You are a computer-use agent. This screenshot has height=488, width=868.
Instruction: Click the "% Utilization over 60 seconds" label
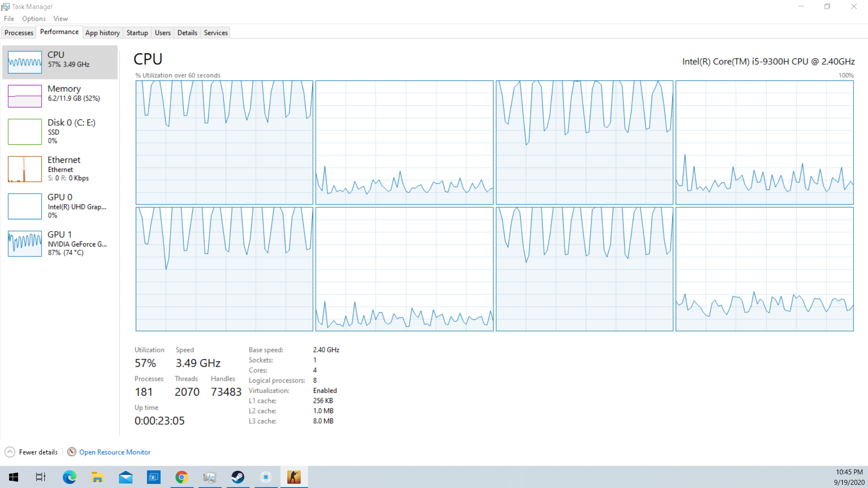[178, 76]
